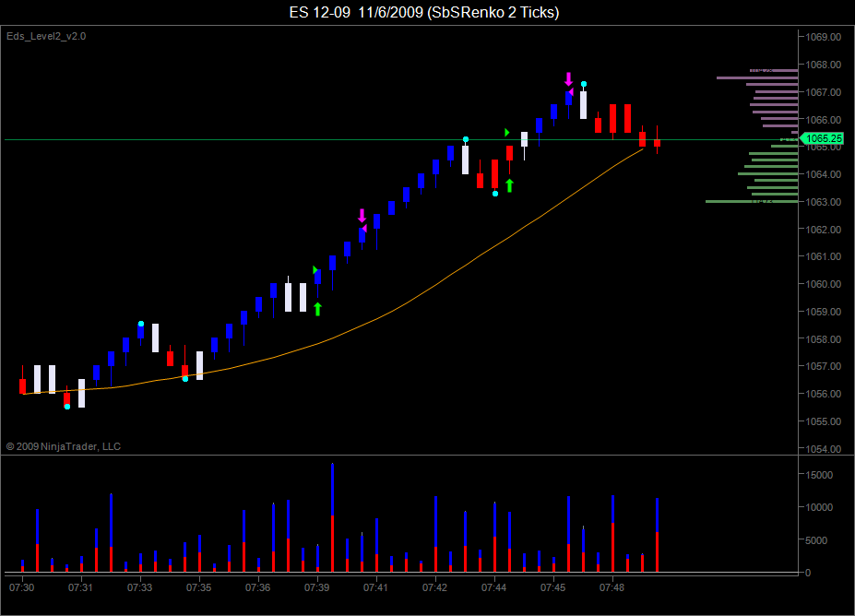Select the cyan dot below the red candle near 1063.30
The image size is (855, 616).
click(495, 194)
